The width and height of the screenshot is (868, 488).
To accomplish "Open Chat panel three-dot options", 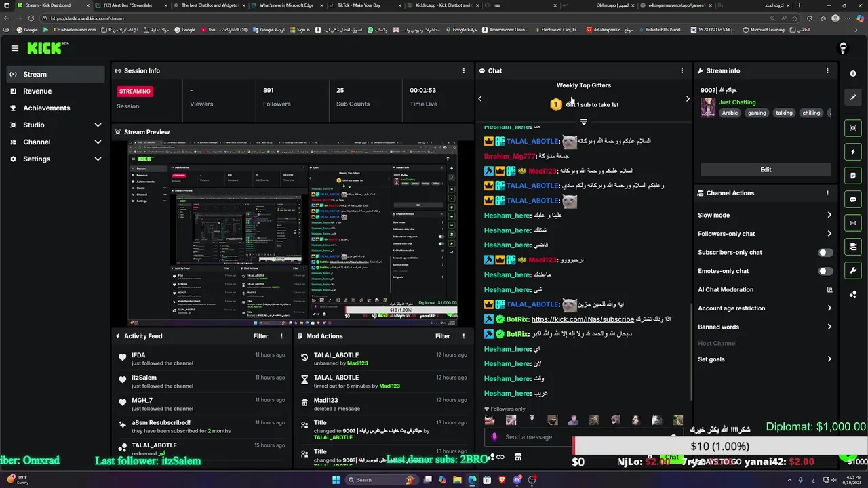I will tap(682, 70).
